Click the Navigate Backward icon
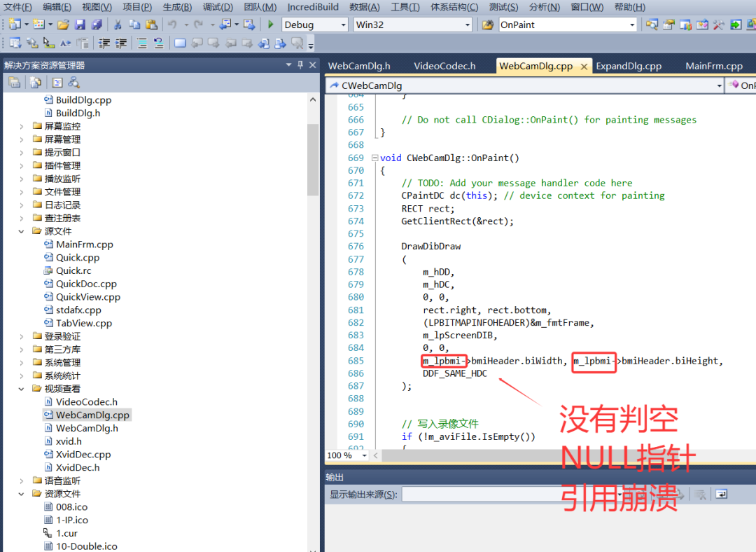756x552 pixels. pos(225,24)
